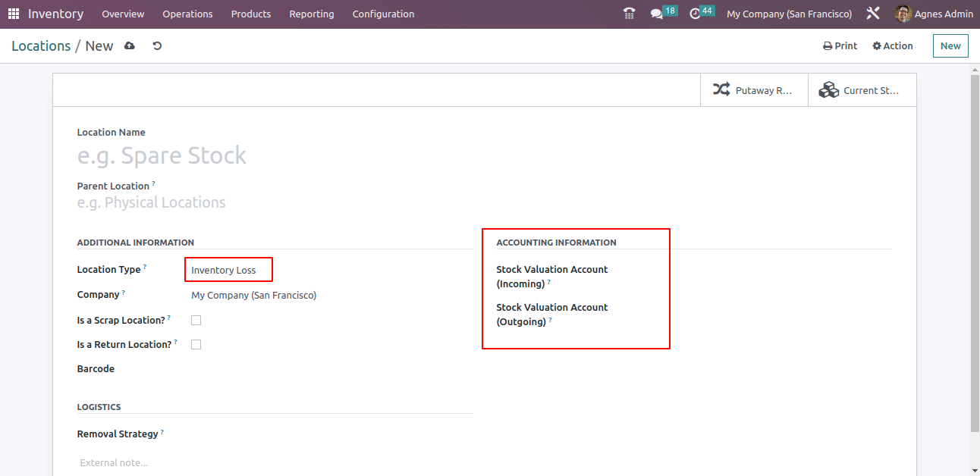Open the VoIP phone icon
Viewport: 980px width, 476px height.
(629, 14)
